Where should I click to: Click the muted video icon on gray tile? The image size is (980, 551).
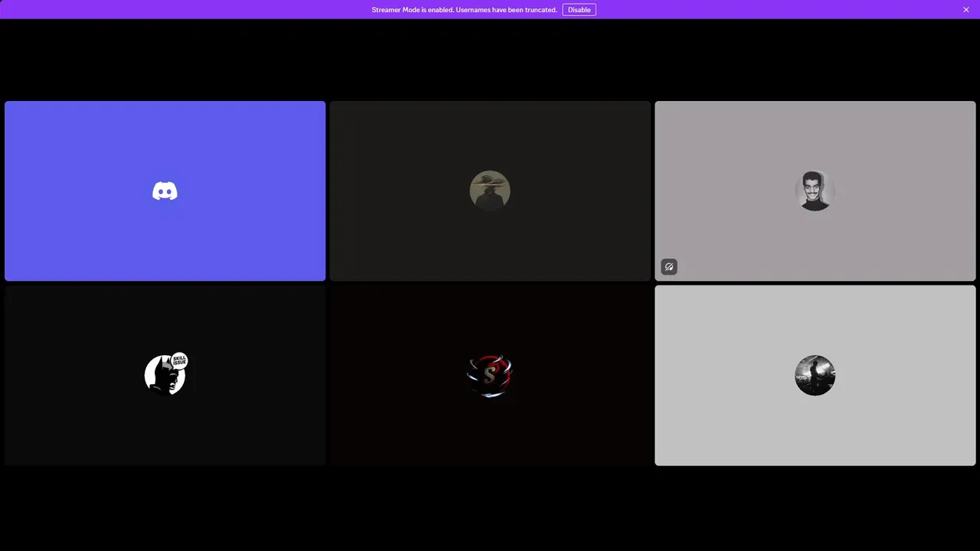click(x=669, y=267)
